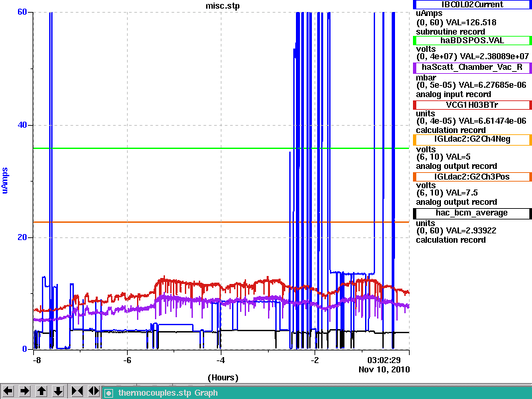Select the VCG1H03BTr legend entry
Image resolution: width=532 pixels, height=399 pixels.
point(472,105)
